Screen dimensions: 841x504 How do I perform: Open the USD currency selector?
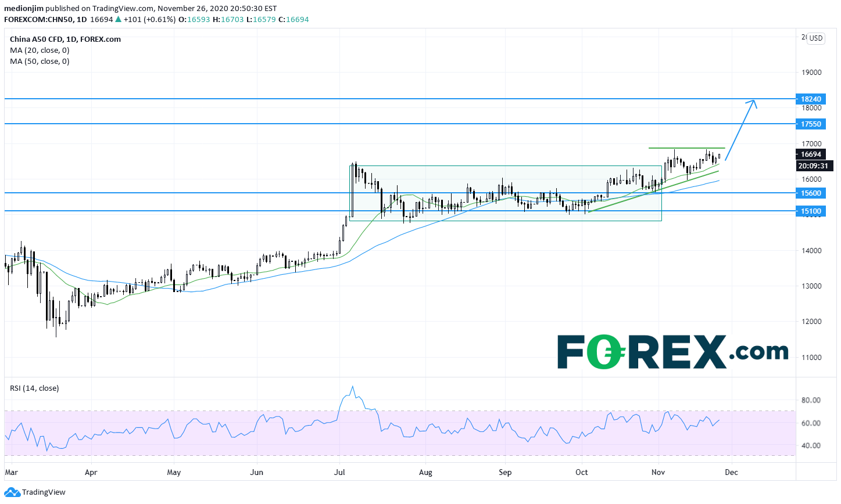(816, 38)
